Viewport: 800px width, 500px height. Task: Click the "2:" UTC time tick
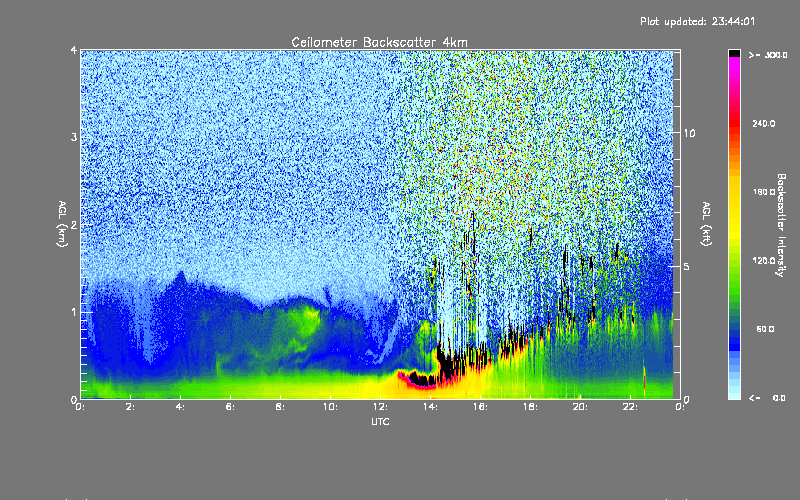[130, 407]
